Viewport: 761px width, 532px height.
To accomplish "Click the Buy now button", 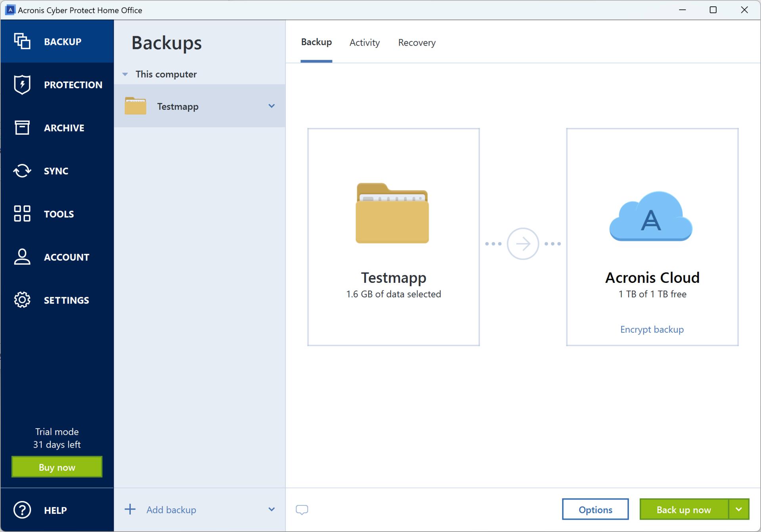I will tap(56, 467).
